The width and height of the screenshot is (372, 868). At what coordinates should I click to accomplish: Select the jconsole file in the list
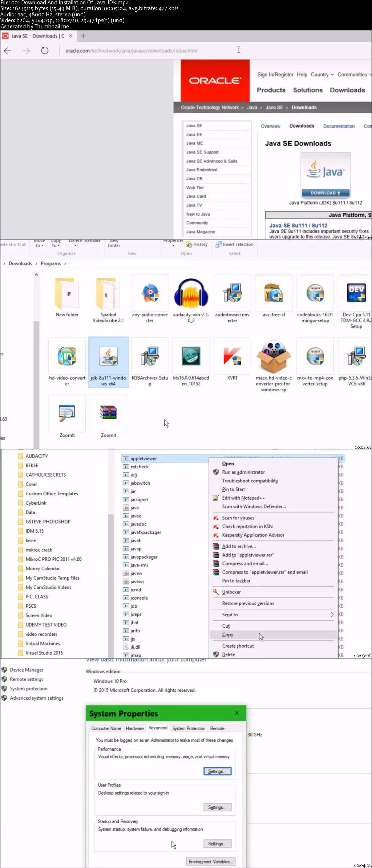point(139,598)
